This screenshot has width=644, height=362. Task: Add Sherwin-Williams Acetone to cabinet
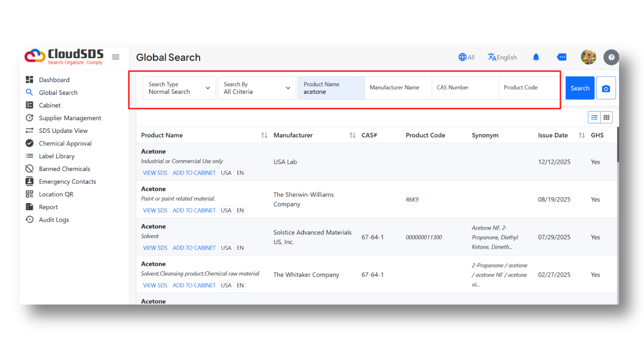[194, 210]
